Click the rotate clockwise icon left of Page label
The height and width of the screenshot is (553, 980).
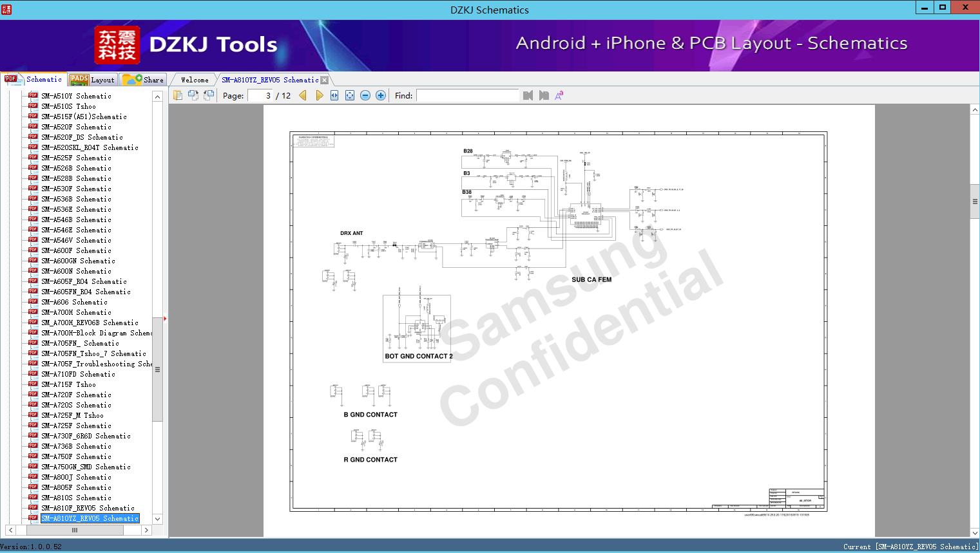(x=208, y=95)
